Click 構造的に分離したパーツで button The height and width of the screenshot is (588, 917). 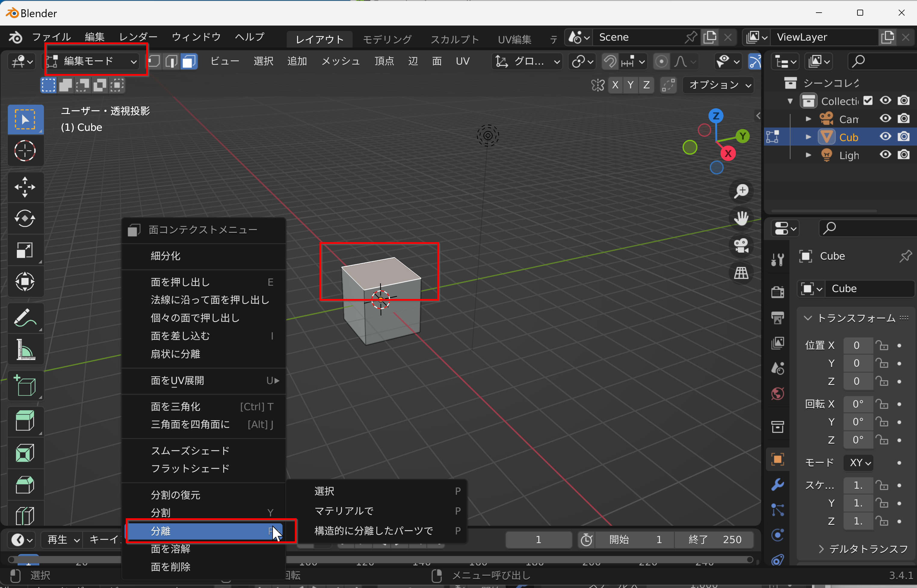pyautogui.click(x=374, y=531)
